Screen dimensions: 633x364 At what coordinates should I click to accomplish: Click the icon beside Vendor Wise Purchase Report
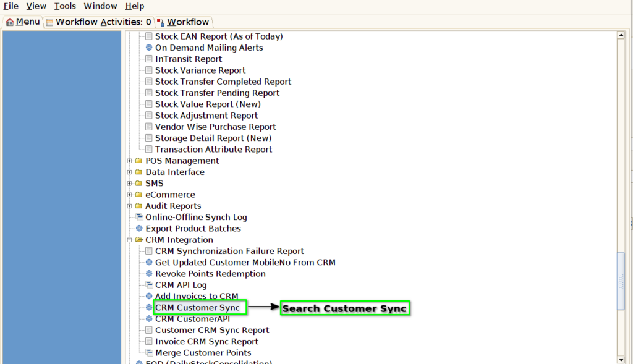pyautogui.click(x=148, y=127)
